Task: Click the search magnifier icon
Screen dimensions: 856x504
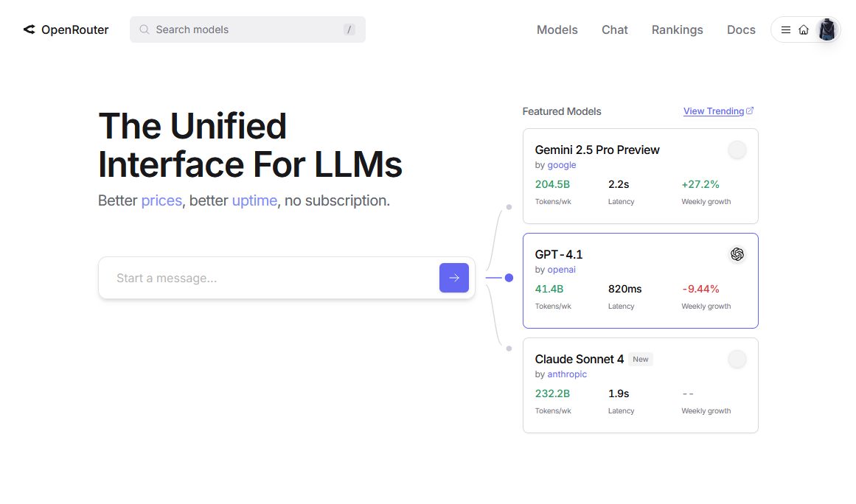Action: click(144, 29)
